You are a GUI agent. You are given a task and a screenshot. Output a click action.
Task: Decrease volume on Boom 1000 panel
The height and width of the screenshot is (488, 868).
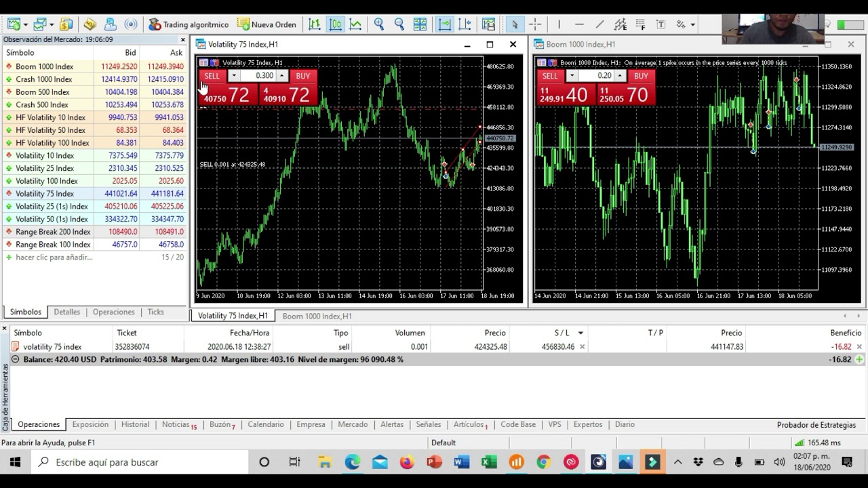pyautogui.click(x=572, y=76)
